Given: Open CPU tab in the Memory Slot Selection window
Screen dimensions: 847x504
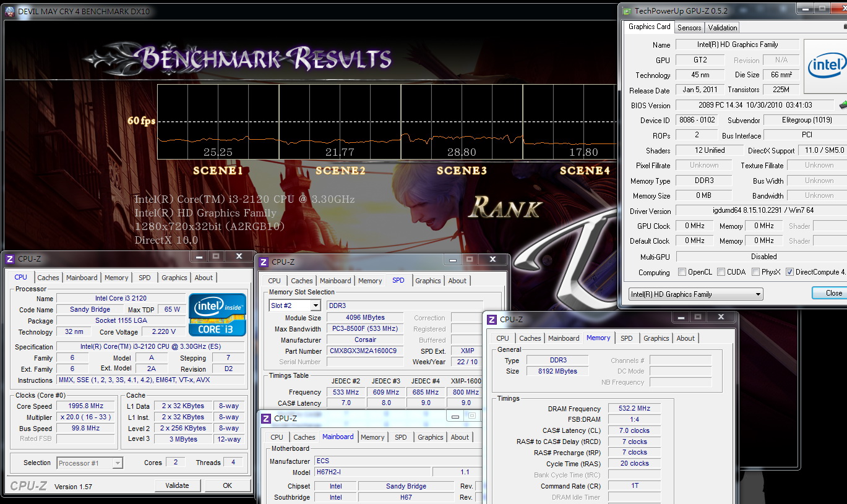Looking at the screenshot, I should click(x=275, y=281).
